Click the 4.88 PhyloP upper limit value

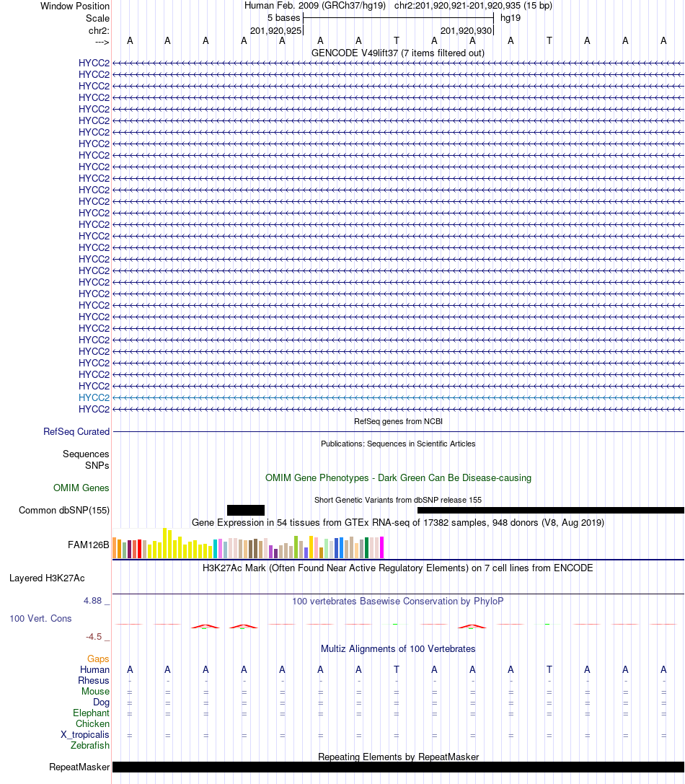click(92, 601)
